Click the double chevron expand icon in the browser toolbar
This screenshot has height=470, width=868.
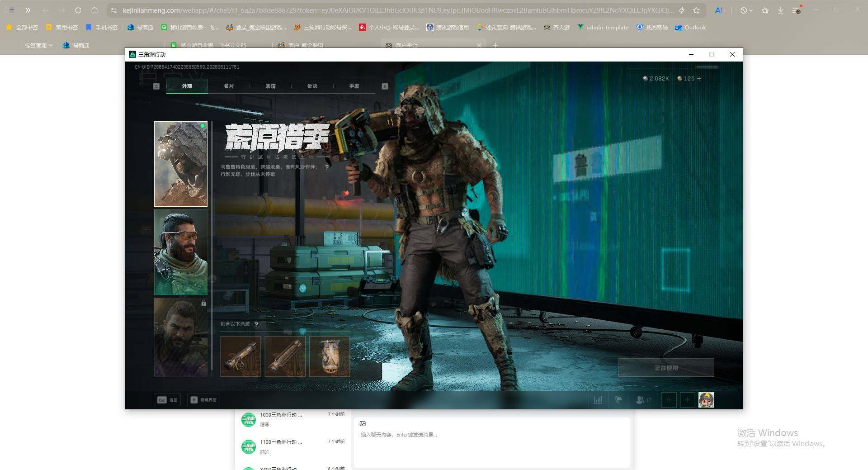click(x=28, y=10)
